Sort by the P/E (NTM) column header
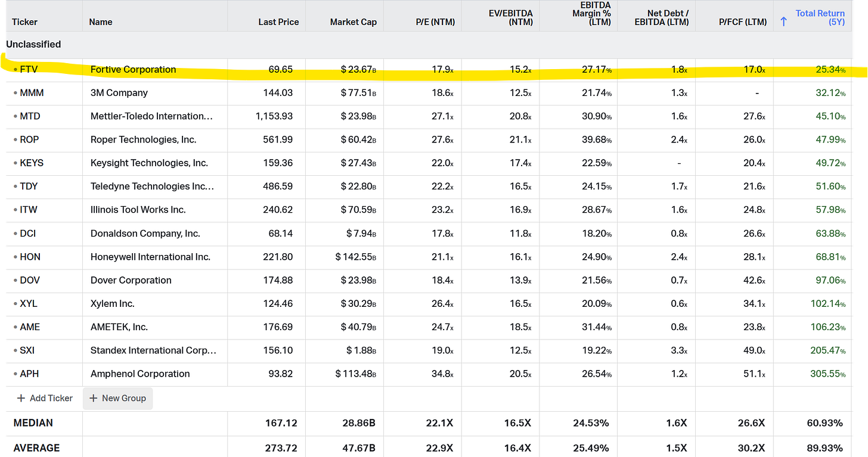This screenshot has height=457, width=868. pos(435,22)
